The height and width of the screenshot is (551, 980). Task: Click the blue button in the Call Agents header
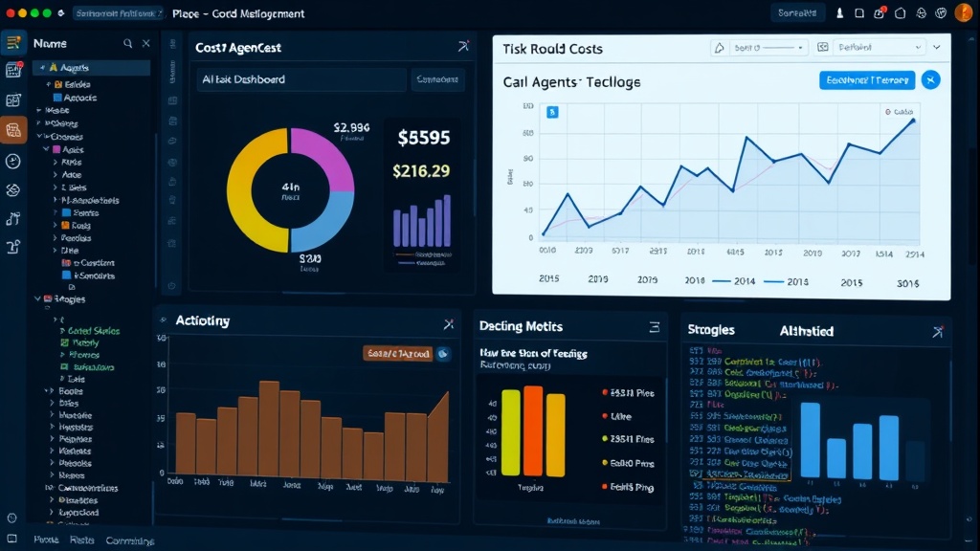pyautogui.click(x=867, y=80)
